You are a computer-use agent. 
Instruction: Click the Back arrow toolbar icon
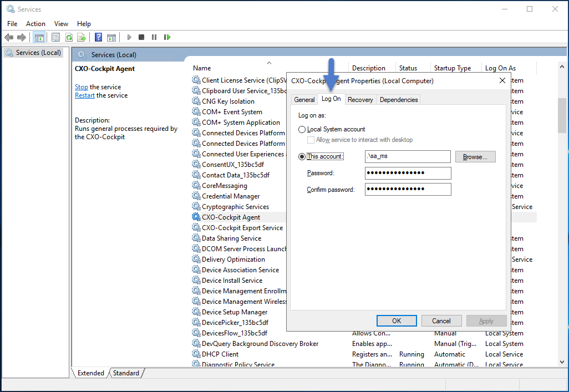point(9,37)
